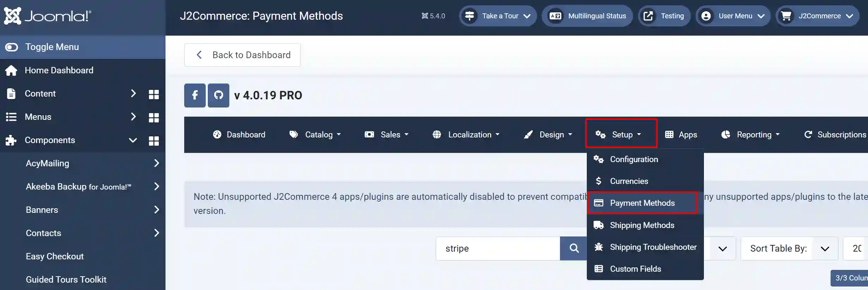Click the Components puzzle icon
The width and height of the screenshot is (868, 290).
tap(11, 140)
